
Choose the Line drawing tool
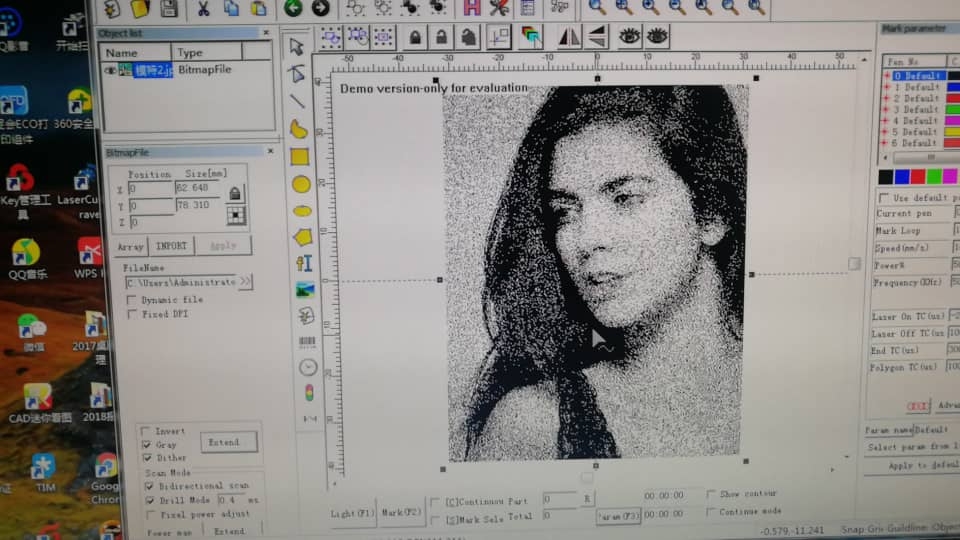298,101
